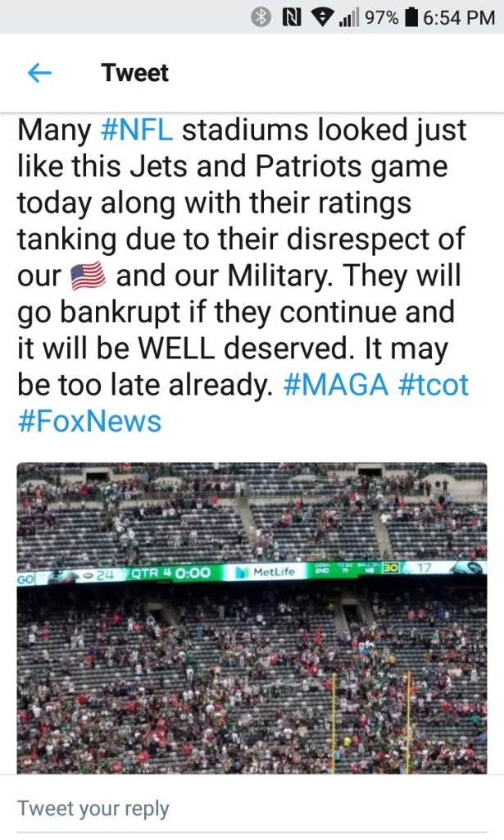Viewport: 504px width, 840px height.
Task: Open the #FoxNews hashtag
Action: (89, 421)
